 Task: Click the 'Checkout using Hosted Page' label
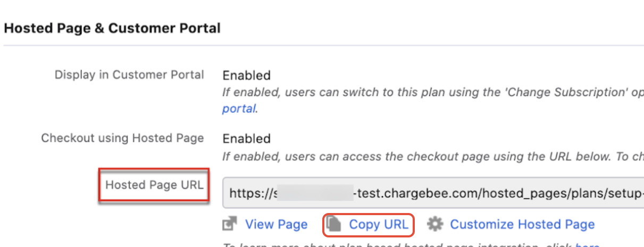coord(122,138)
